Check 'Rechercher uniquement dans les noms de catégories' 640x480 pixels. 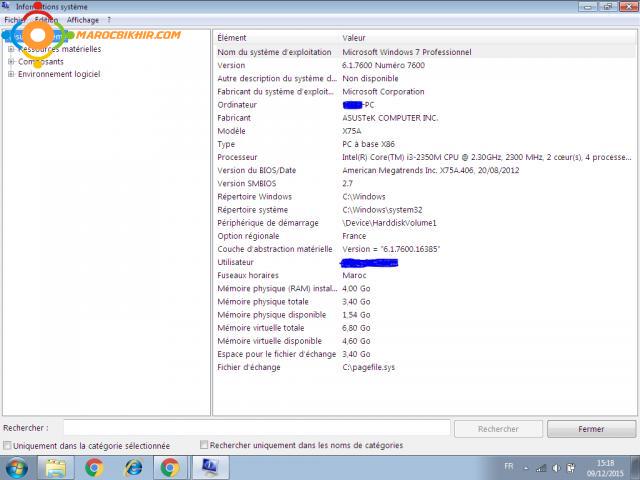(204, 444)
